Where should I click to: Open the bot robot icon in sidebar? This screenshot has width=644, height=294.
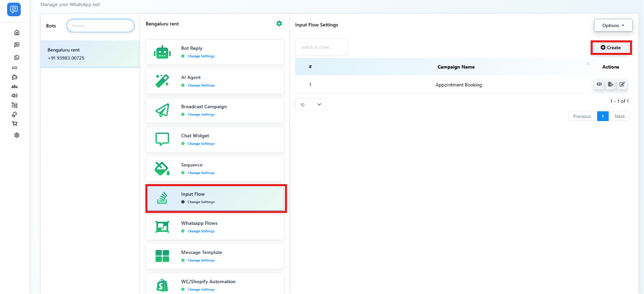tap(14, 77)
